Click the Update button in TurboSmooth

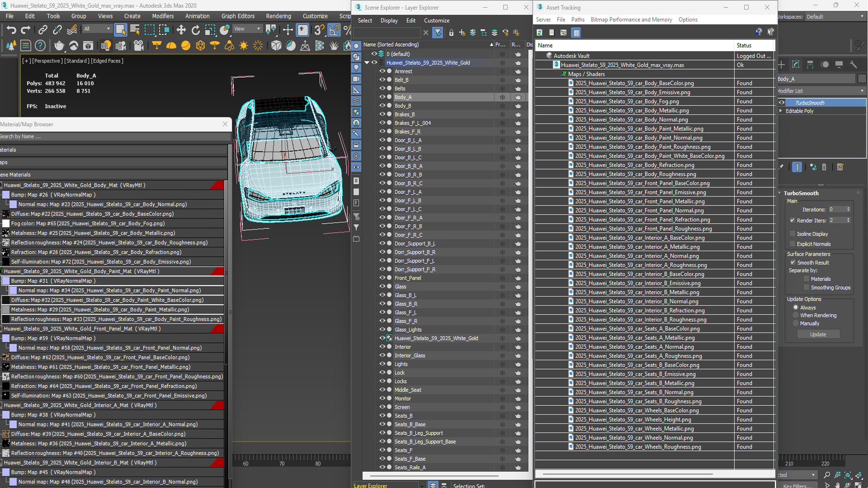click(819, 334)
